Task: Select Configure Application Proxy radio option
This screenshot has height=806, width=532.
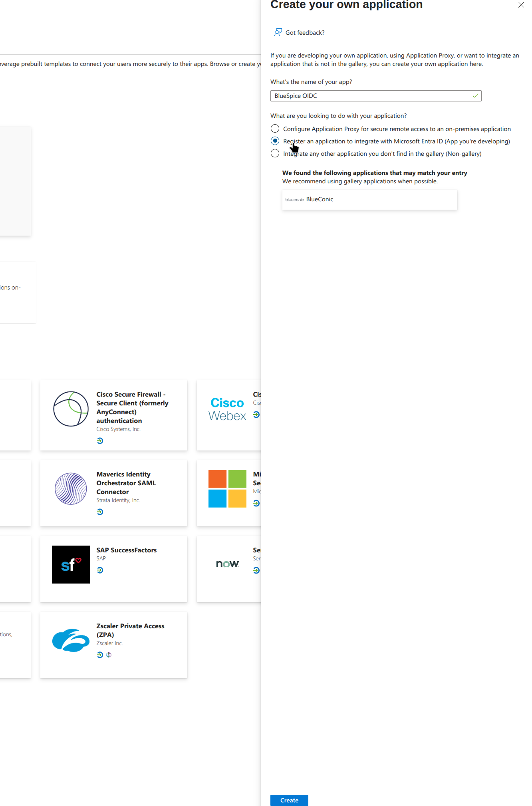Action: (x=275, y=129)
